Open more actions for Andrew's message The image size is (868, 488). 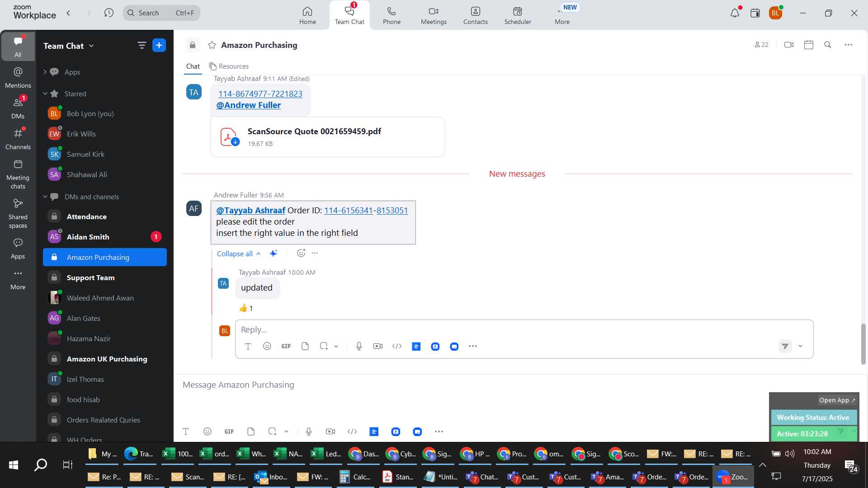coord(315,253)
